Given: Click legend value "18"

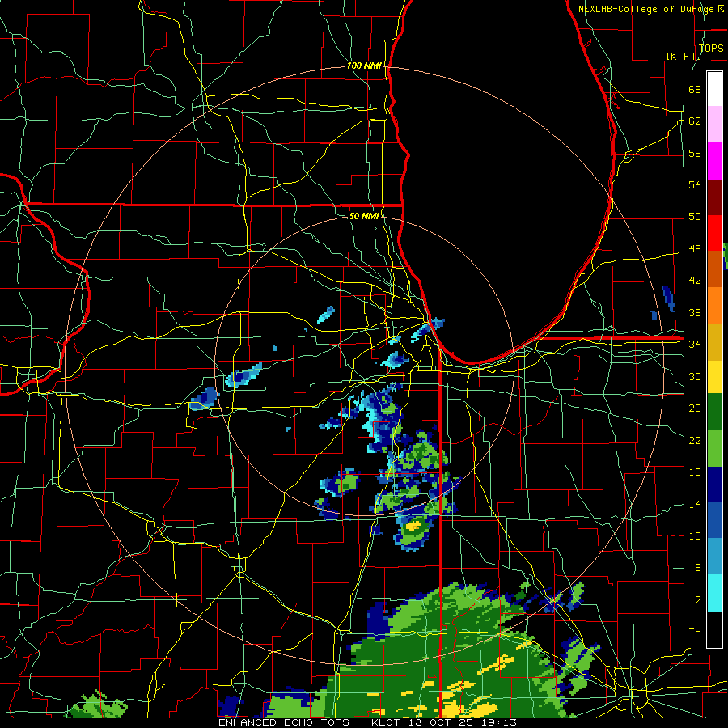Looking at the screenshot, I should (x=695, y=472).
